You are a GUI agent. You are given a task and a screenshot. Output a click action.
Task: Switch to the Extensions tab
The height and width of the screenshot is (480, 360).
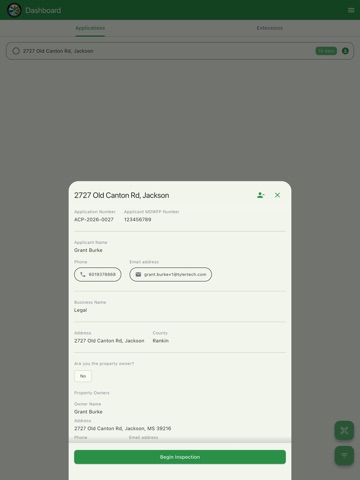point(270,28)
